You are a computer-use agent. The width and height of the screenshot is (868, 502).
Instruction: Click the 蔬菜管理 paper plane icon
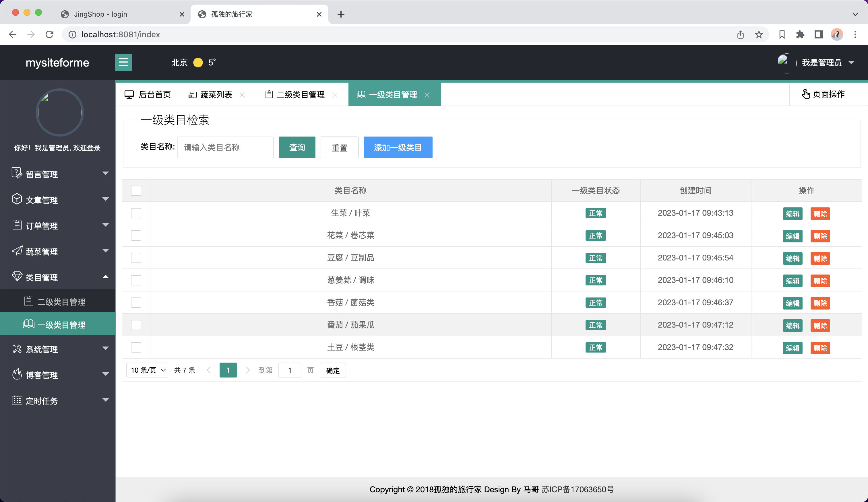pos(17,251)
